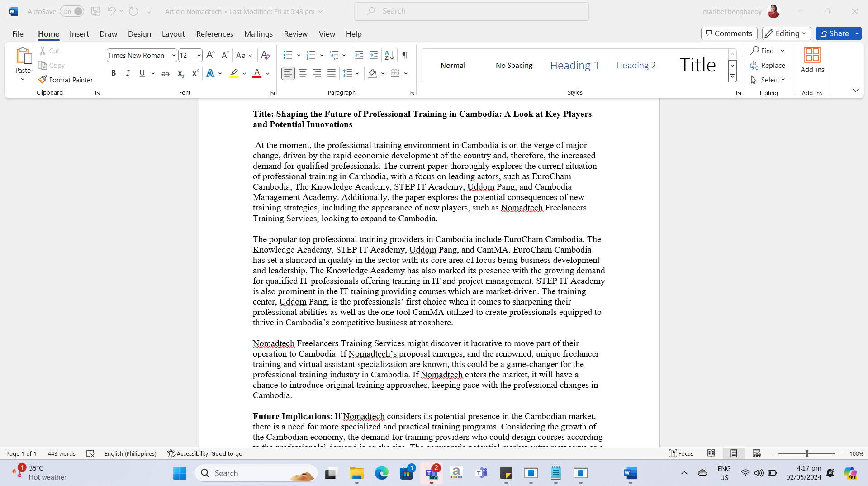This screenshot has width=868, height=486.
Task: Open Windows Start menu
Action: (180, 473)
